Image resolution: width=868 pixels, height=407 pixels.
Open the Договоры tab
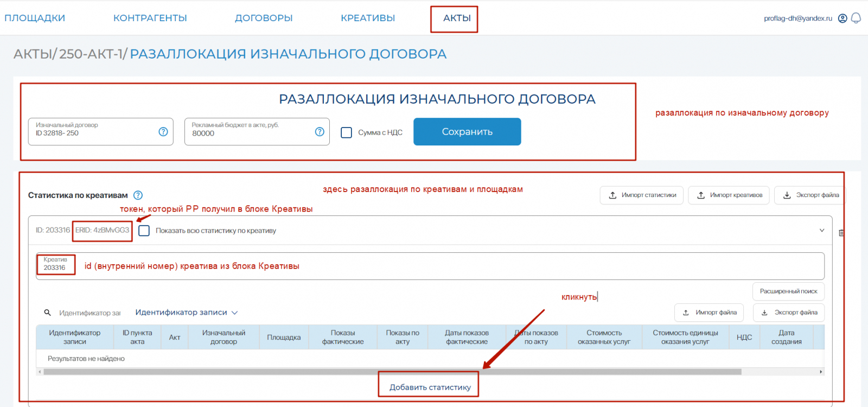(x=264, y=18)
